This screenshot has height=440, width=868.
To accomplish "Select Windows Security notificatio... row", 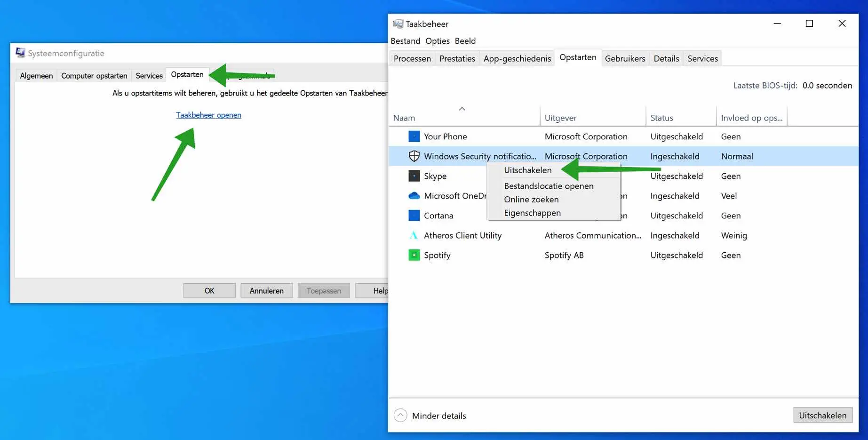I will click(623, 156).
